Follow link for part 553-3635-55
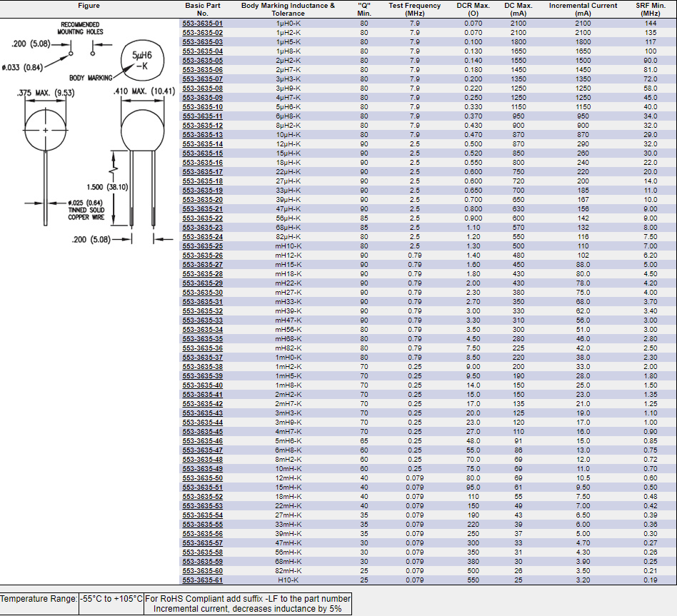Screen dimensions: 677x616 point(202,525)
